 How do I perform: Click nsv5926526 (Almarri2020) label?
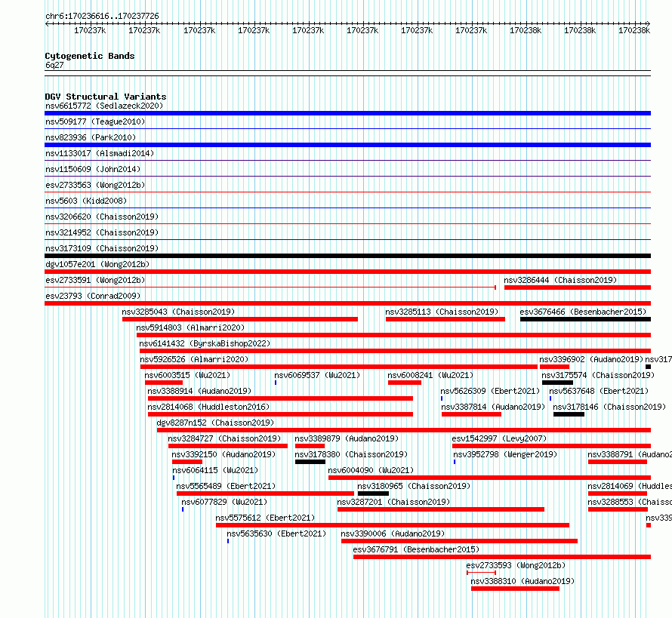tap(194, 359)
